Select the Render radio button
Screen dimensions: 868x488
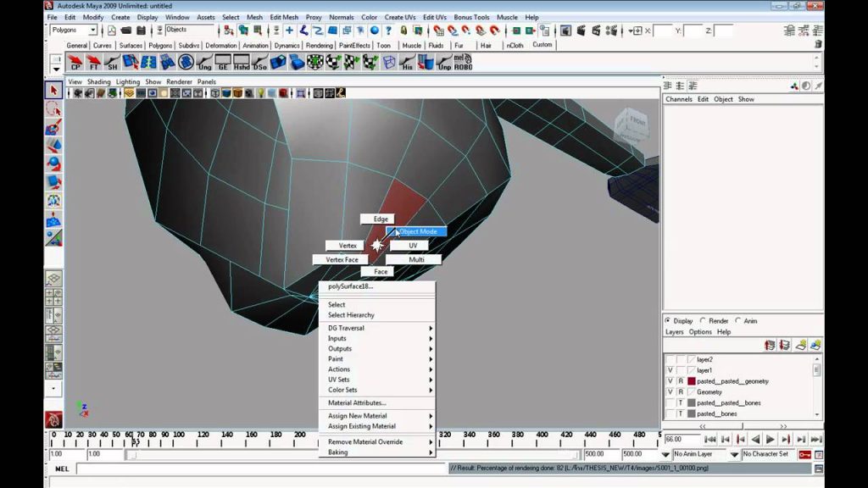point(703,321)
